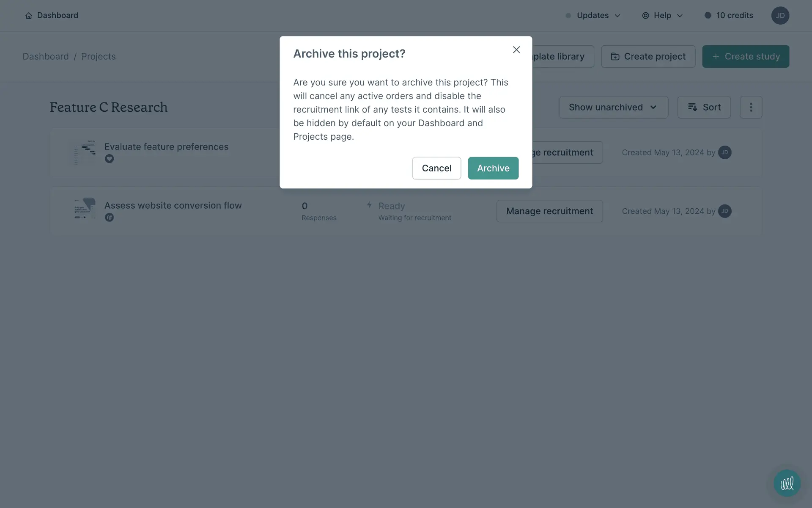Click the Dashboard breadcrumb link

tap(45, 56)
